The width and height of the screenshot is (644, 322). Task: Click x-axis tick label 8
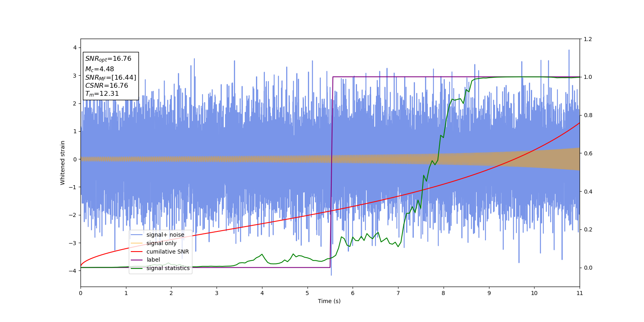[x=444, y=293]
